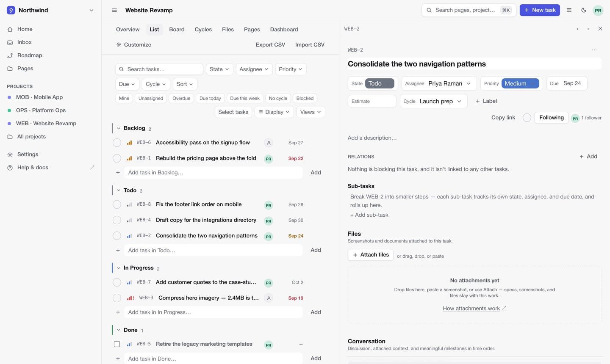Click the external link icon next to Help & docs
Image resolution: width=610 pixels, height=364 pixels.
coord(92,168)
